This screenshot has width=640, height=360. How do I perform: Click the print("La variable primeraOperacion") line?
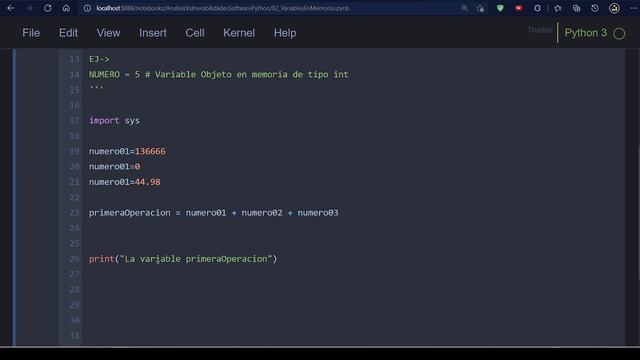point(183,259)
